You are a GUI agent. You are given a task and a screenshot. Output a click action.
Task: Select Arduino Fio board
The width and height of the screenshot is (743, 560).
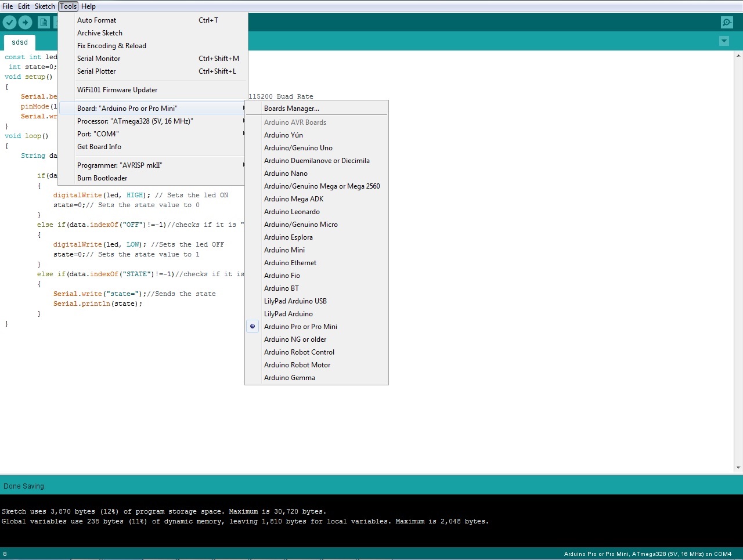coord(316,276)
